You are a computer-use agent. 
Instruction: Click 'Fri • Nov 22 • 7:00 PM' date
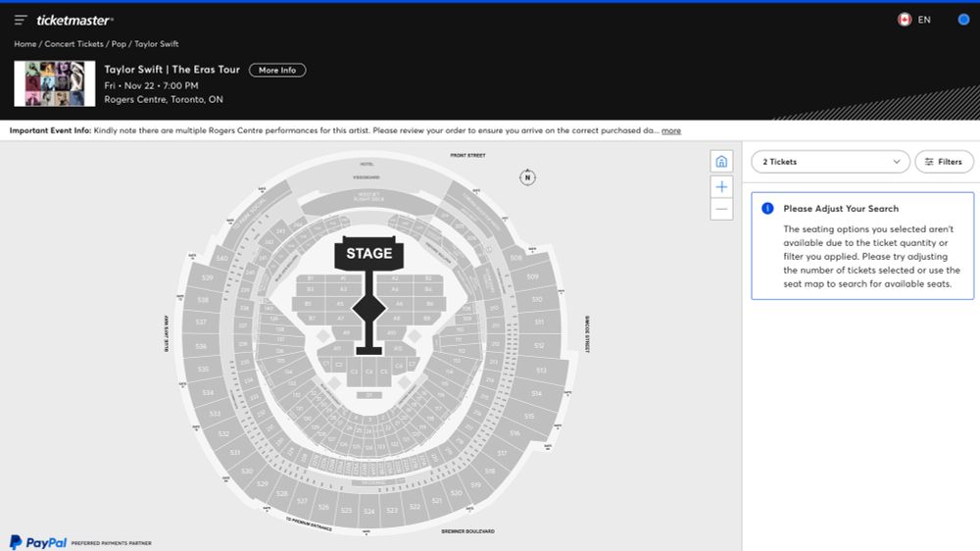[151, 85]
